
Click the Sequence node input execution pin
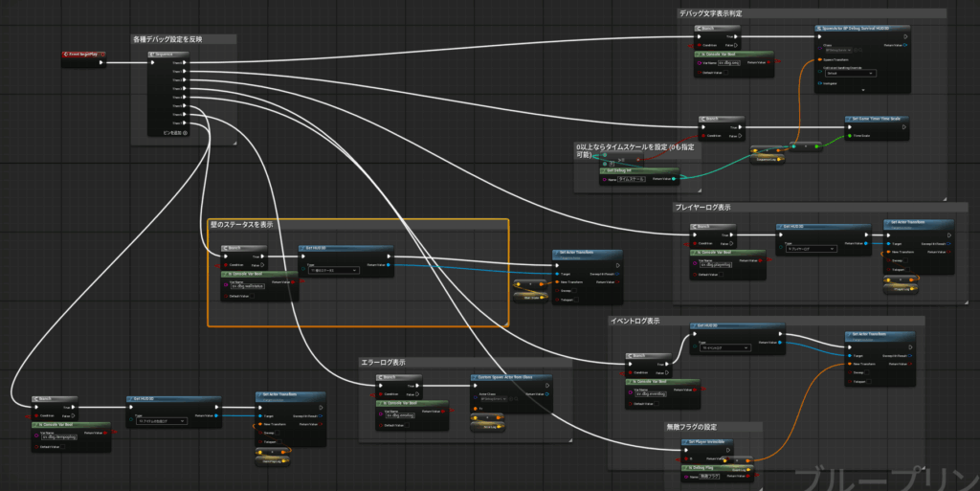point(152,62)
